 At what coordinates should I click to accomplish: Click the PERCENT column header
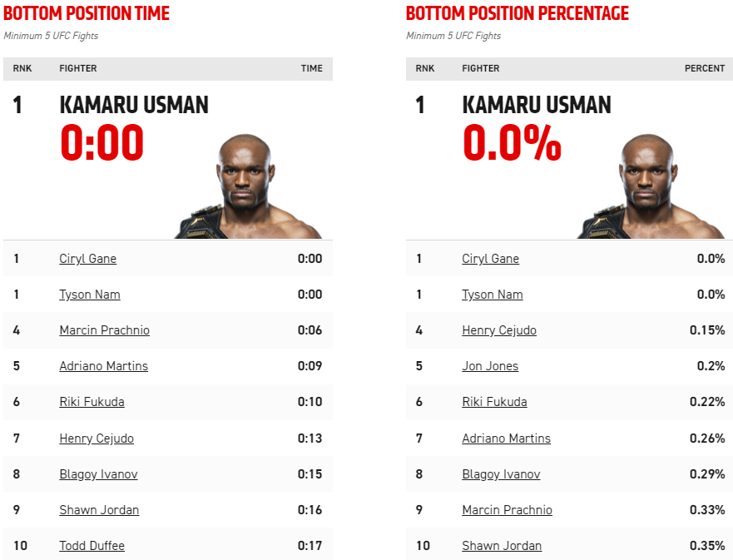pyautogui.click(x=705, y=68)
